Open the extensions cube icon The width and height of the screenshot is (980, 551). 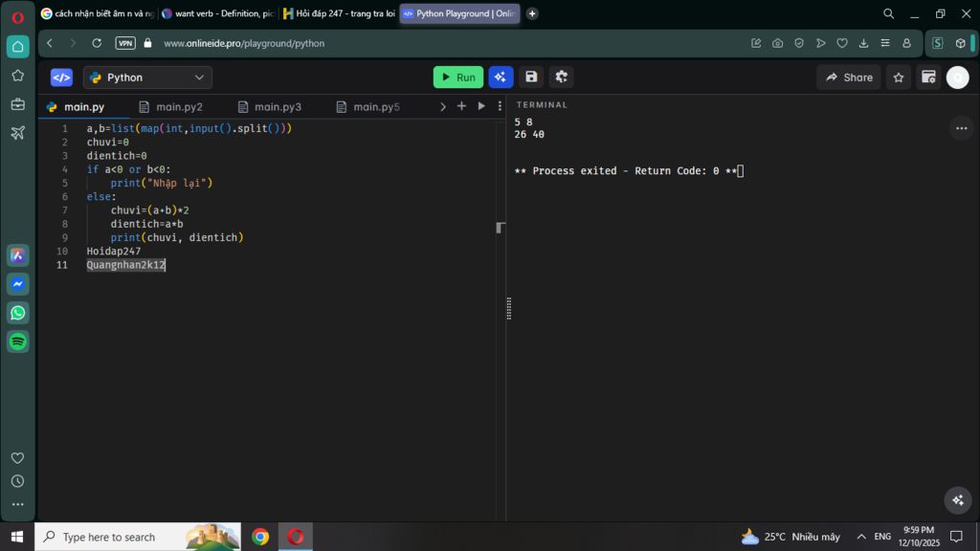(x=960, y=43)
